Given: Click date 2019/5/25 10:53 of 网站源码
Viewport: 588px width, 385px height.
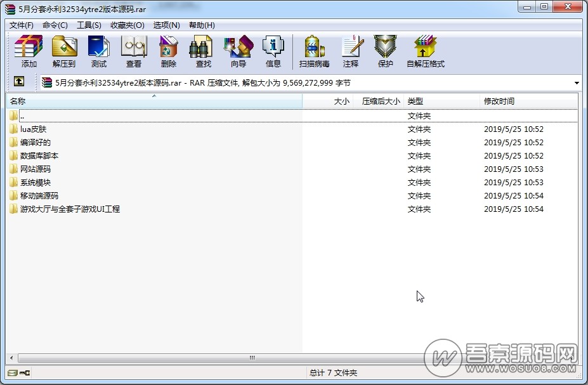Looking at the screenshot, I should [x=514, y=169].
